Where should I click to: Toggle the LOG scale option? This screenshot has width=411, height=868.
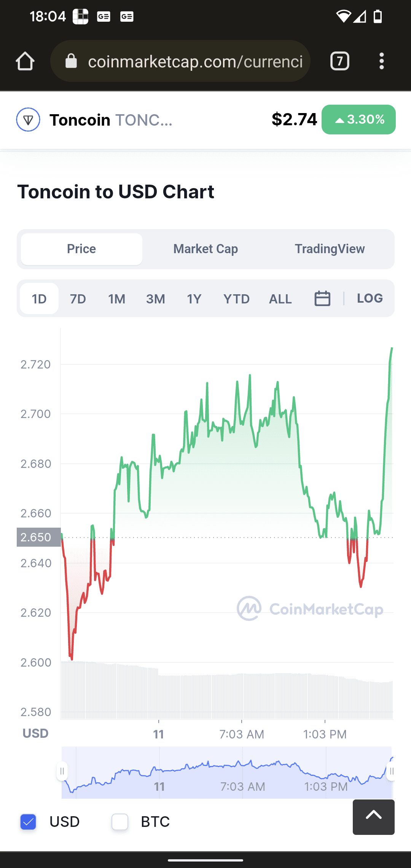pos(370,298)
